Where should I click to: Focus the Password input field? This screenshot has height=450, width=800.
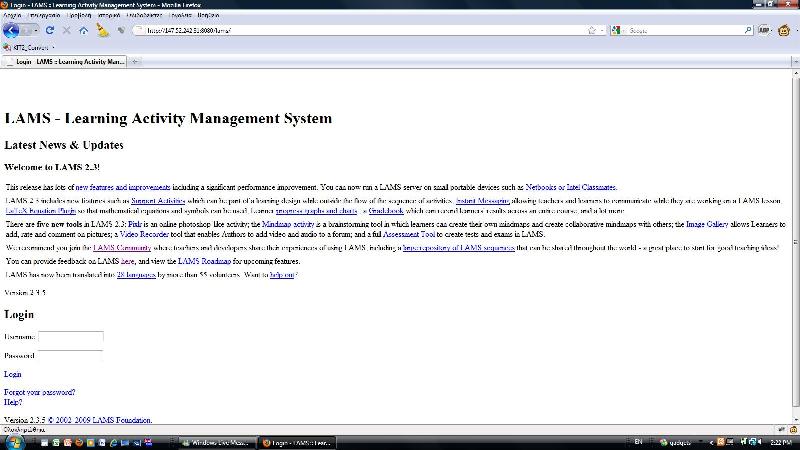click(70, 355)
